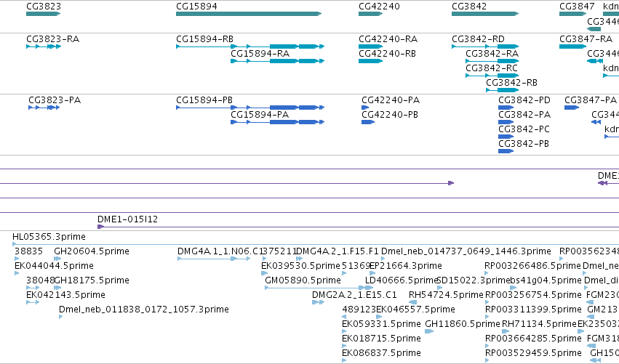Open the RP003256754.5prime EST label
This screenshot has height=364, width=619.
pyautogui.click(x=533, y=295)
